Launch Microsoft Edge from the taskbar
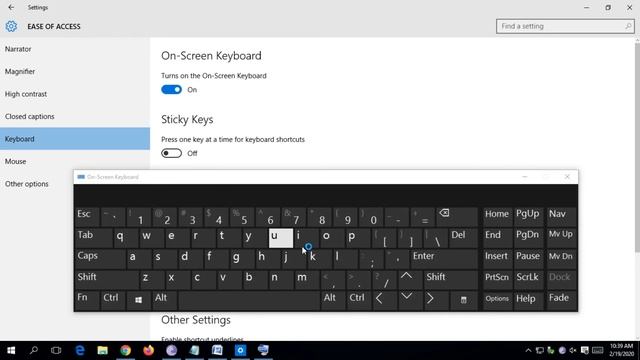The width and height of the screenshot is (640, 360). (x=80, y=350)
